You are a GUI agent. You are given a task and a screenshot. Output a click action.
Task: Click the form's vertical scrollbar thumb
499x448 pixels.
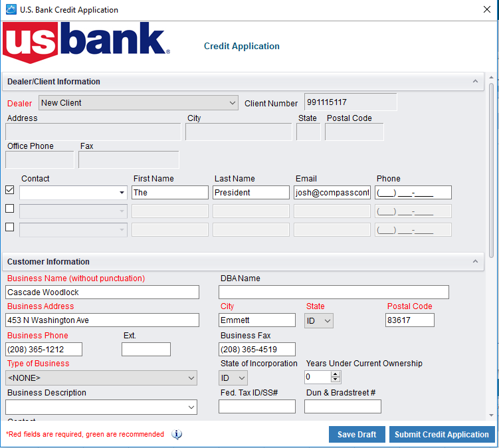(492, 169)
